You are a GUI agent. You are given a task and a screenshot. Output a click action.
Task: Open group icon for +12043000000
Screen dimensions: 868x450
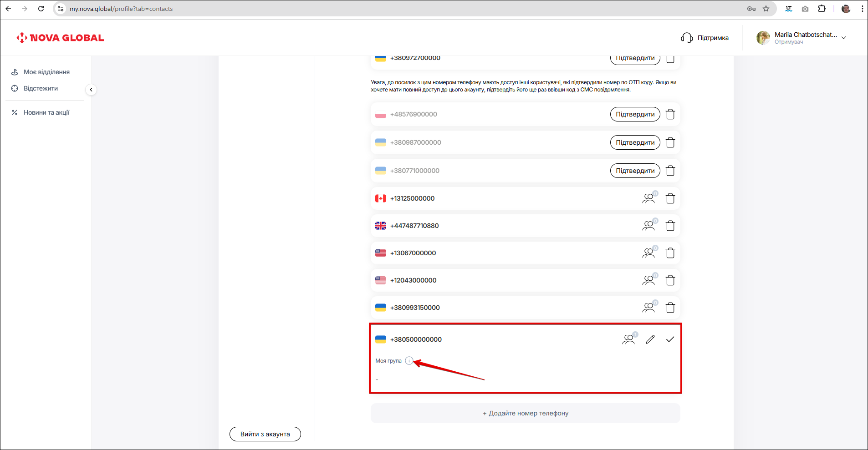(x=649, y=280)
